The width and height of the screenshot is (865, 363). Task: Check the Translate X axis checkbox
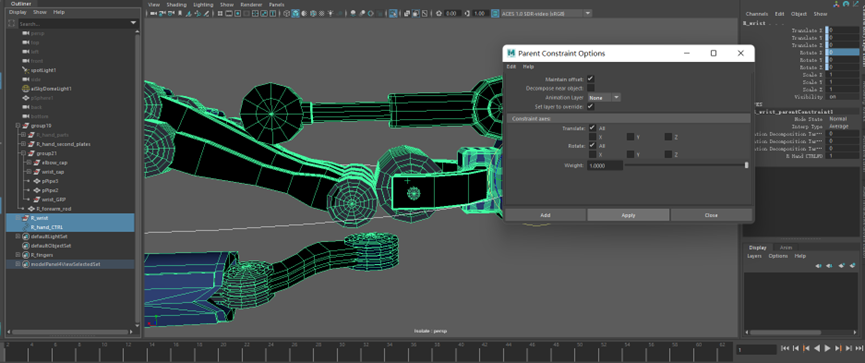click(592, 137)
